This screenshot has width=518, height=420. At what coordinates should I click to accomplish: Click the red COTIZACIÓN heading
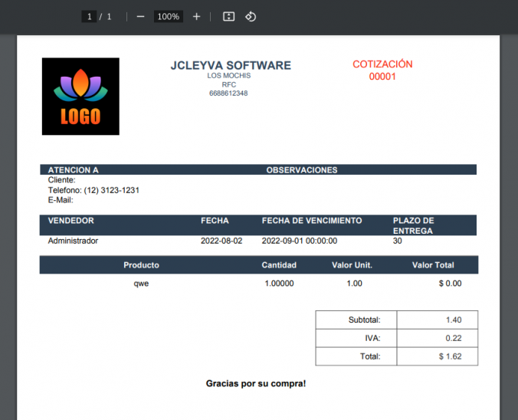[x=382, y=64]
